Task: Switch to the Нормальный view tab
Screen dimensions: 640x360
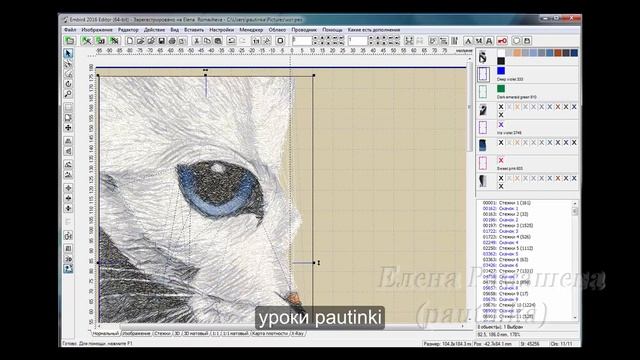Action: [105, 333]
